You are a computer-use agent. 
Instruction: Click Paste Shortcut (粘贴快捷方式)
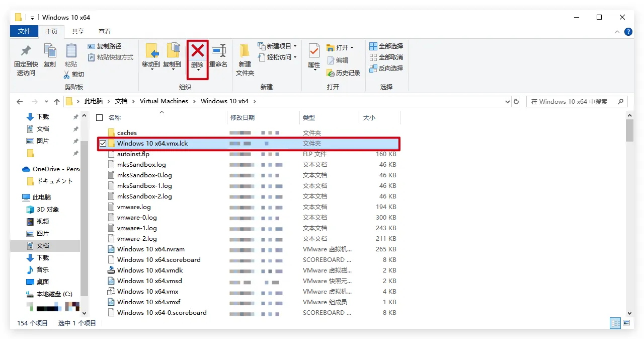111,57
